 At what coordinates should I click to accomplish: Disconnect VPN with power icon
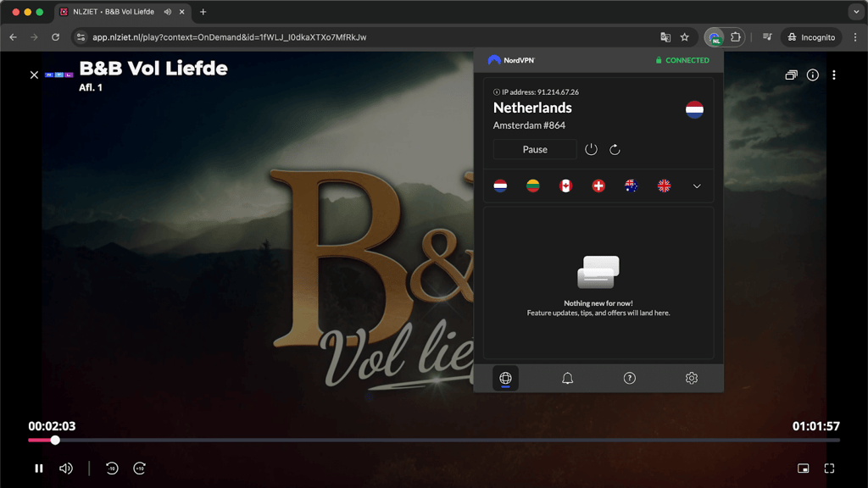591,149
